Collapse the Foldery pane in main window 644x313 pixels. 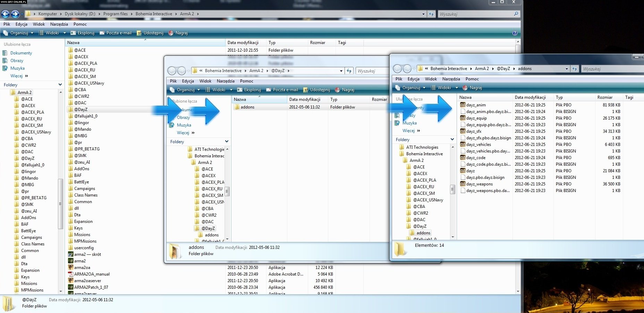pos(60,85)
